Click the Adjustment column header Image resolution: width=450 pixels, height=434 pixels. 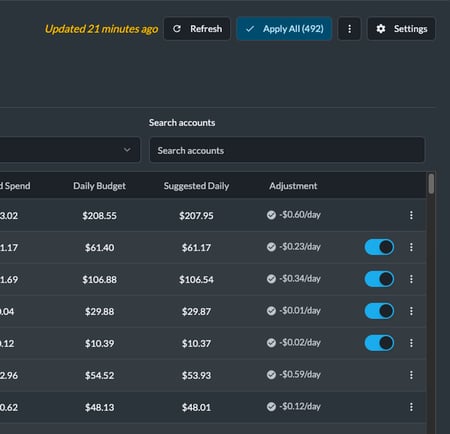pos(293,186)
